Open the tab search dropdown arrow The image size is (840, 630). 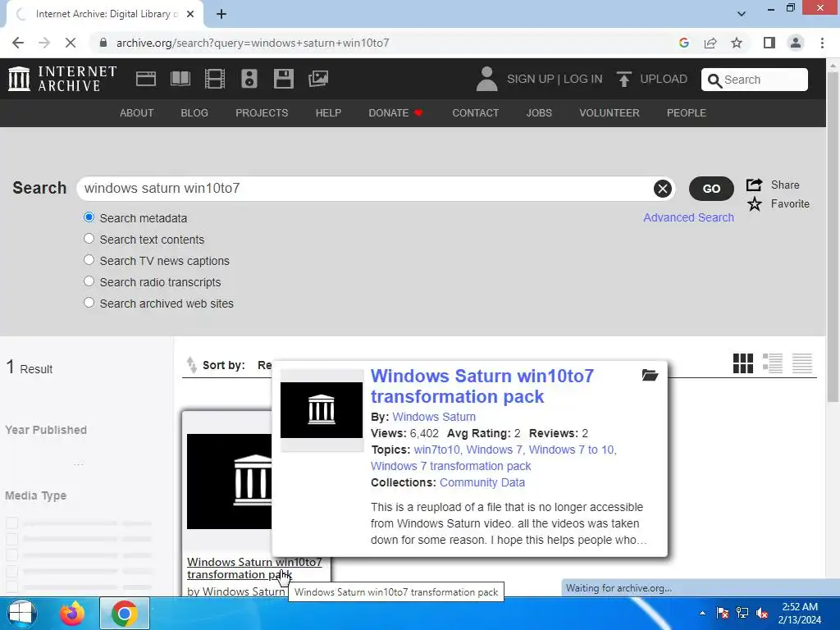pos(742,14)
